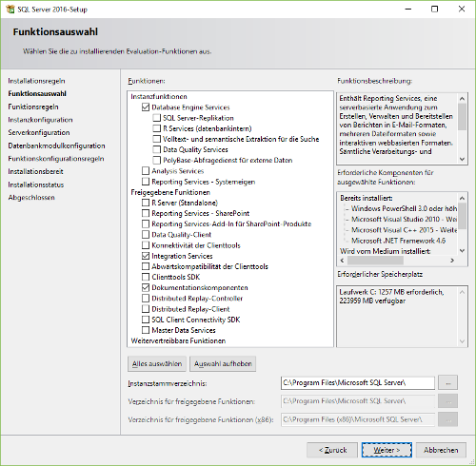Viewport: 476px width, 466px height.
Task: Click the components list horizontal scrollbar thumb
Action: tap(375, 261)
